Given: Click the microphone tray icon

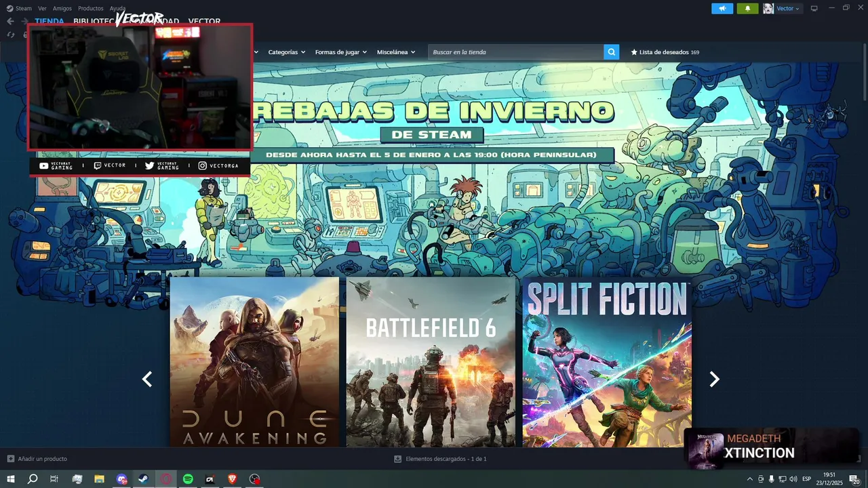Looking at the screenshot, I should point(771,479).
